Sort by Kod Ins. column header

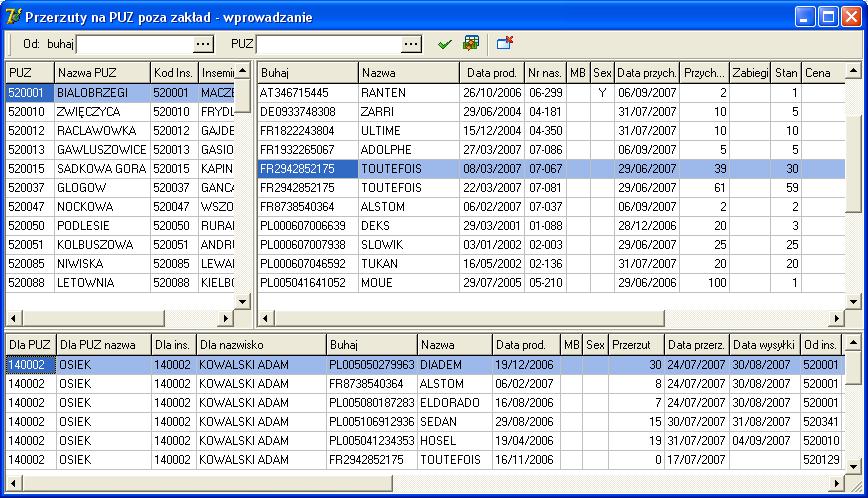click(x=174, y=72)
